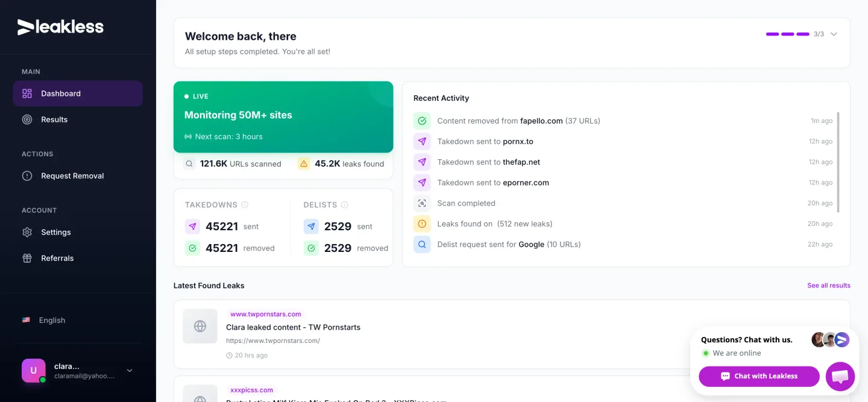
Task: Click the round purple chat bubble launcher
Action: pyautogui.click(x=840, y=377)
